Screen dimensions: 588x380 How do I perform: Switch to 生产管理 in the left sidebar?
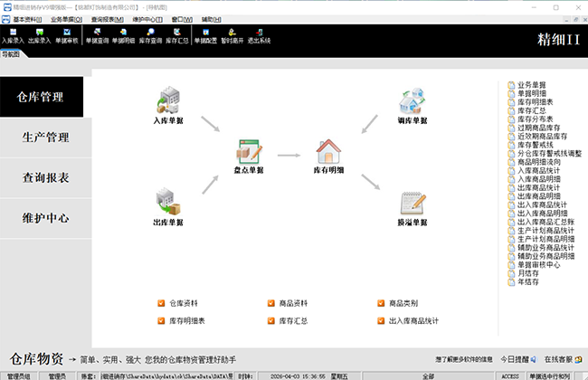coord(45,138)
